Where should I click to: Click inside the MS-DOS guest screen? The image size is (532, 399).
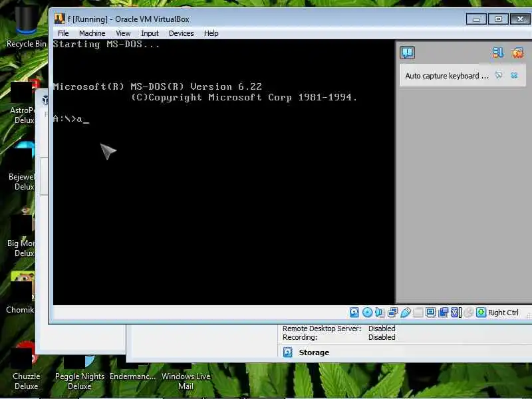click(224, 172)
